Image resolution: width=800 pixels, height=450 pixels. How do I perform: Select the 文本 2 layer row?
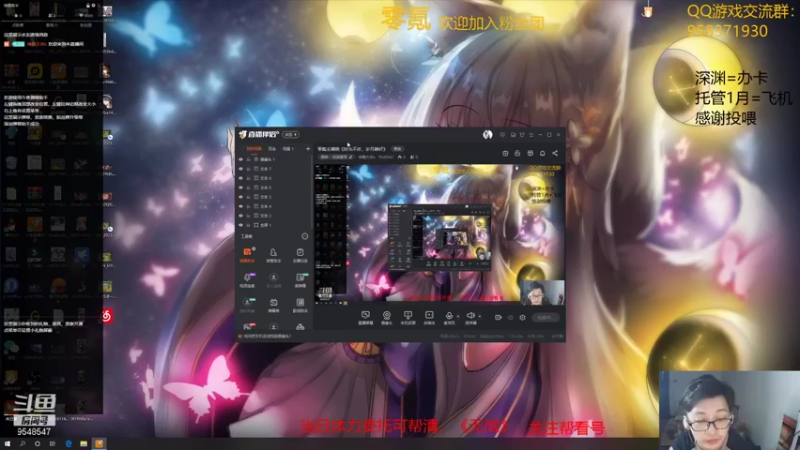[273, 215]
